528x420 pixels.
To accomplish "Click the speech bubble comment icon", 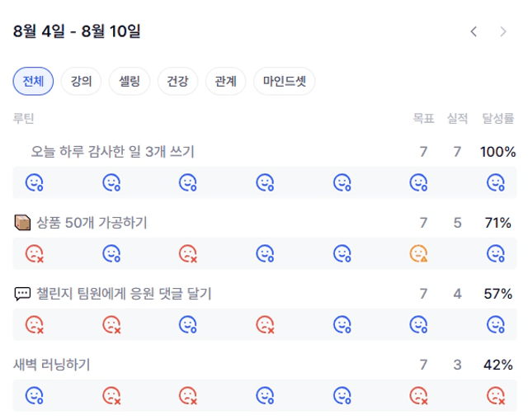I will pyautogui.click(x=22, y=294).
